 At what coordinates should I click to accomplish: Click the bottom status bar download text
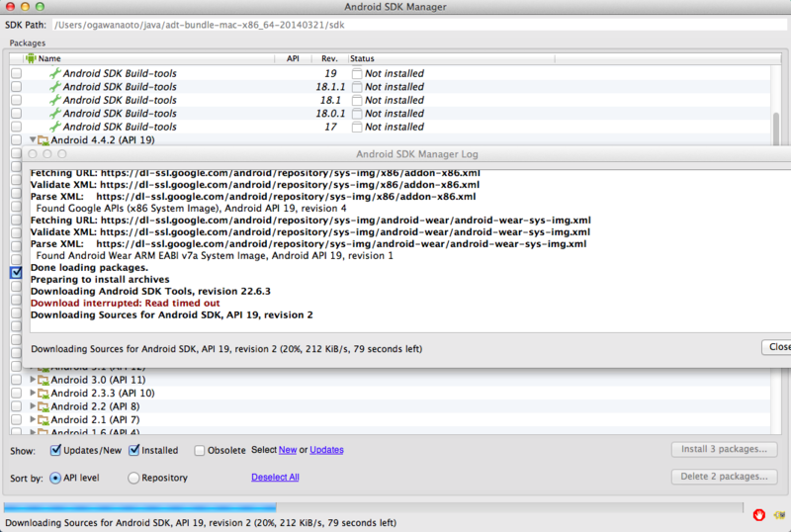point(201,523)
